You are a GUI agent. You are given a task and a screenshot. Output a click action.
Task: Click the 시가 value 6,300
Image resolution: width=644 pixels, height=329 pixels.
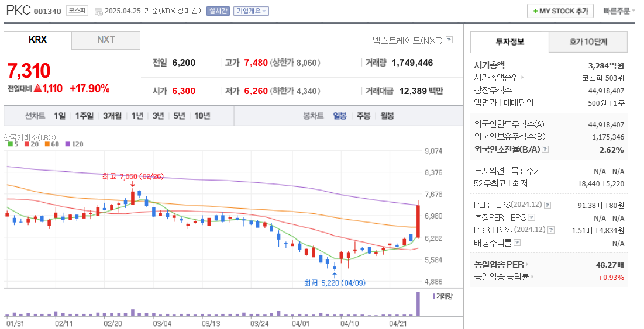(184, 91)
